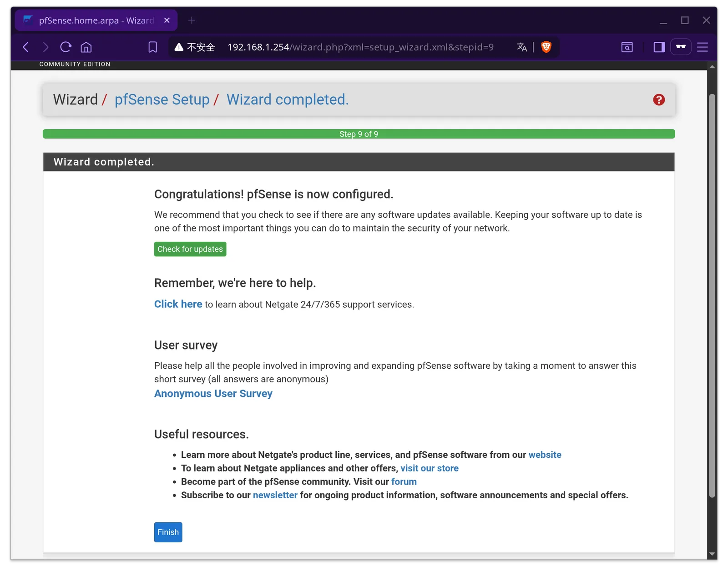Open the translate page icon
728x581 pixels.
(522, 47)
